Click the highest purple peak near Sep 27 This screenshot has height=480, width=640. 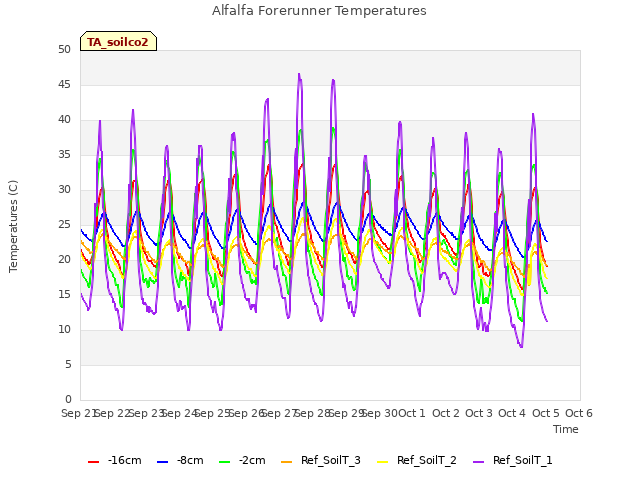299,74
